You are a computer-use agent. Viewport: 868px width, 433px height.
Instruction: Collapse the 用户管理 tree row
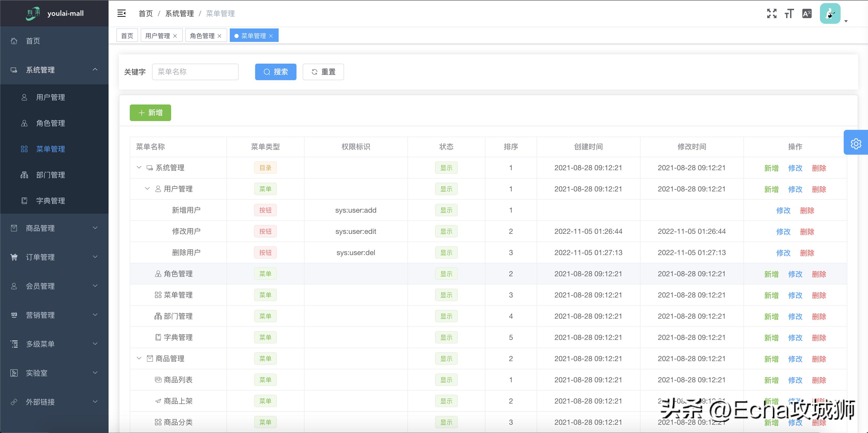tap(147, 189)
